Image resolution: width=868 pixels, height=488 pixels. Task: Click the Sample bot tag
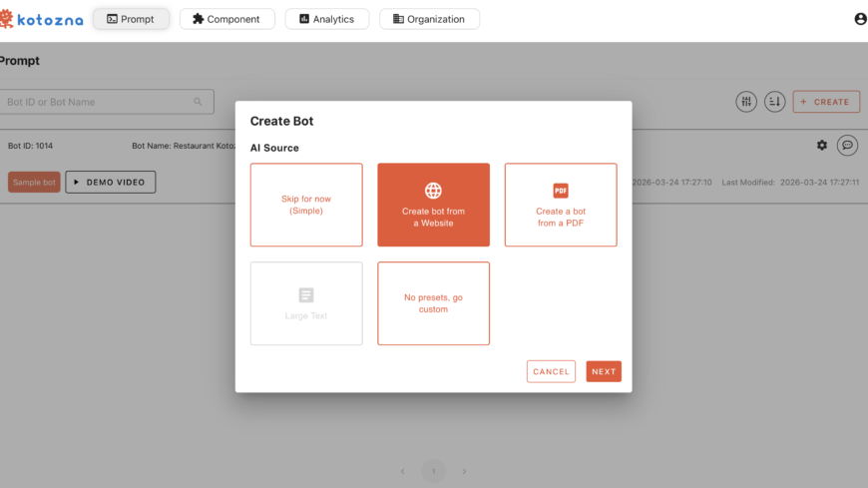[34, 183]
